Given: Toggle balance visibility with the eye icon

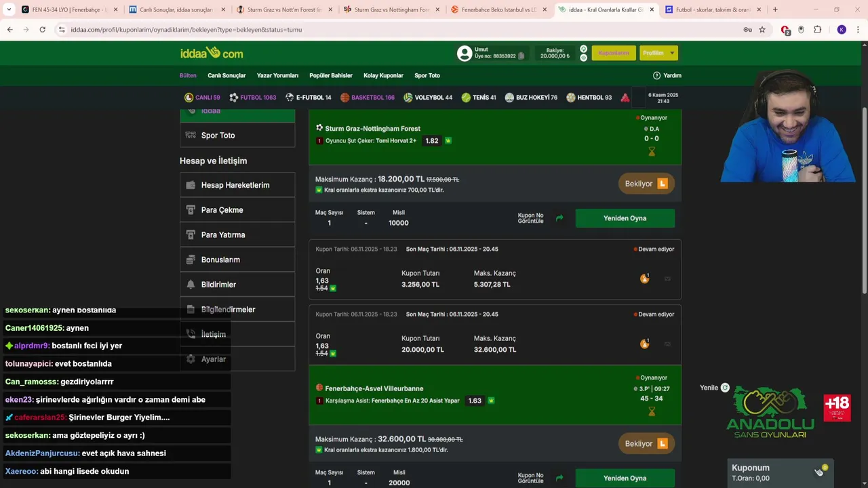Looking at the screenshot, I should coord(583,58).
